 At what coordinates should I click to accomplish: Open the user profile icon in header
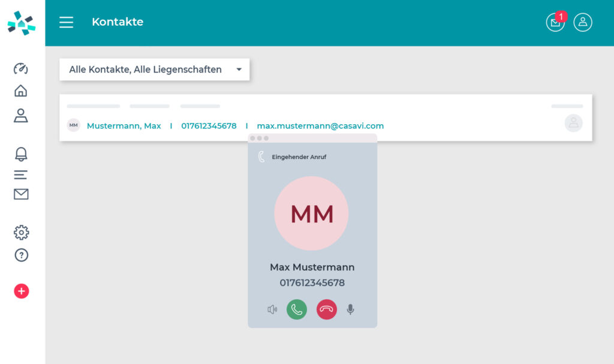pyautogui.click(x=582, y=22)
